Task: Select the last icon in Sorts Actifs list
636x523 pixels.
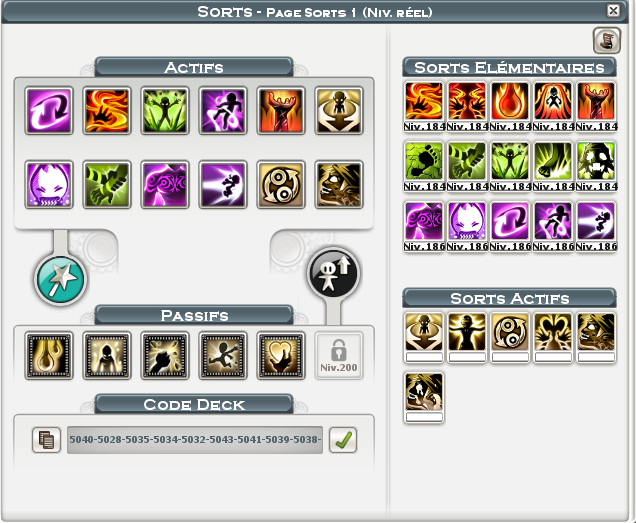Action: 424,392
